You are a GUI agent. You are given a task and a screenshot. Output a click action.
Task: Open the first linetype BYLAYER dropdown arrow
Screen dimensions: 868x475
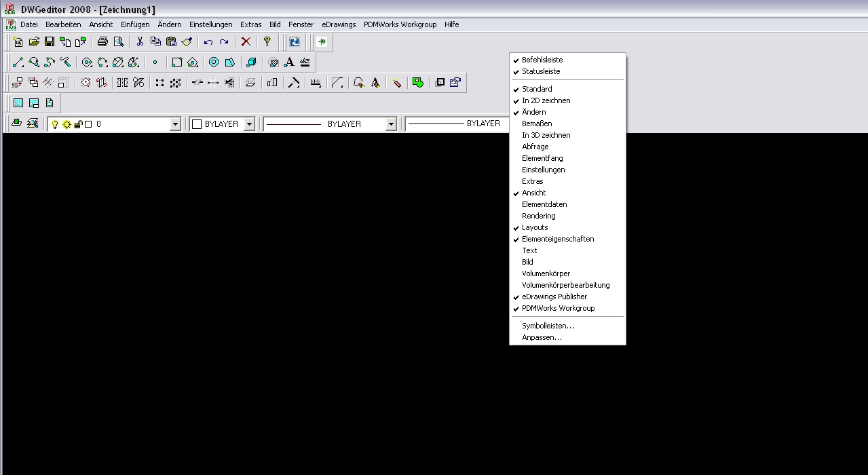[x=391, y=124]
